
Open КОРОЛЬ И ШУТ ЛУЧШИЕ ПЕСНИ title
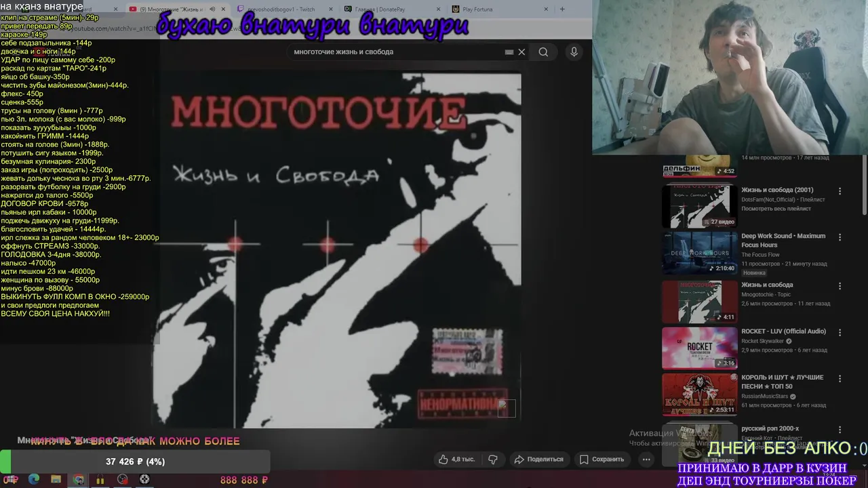coord(783,382)
